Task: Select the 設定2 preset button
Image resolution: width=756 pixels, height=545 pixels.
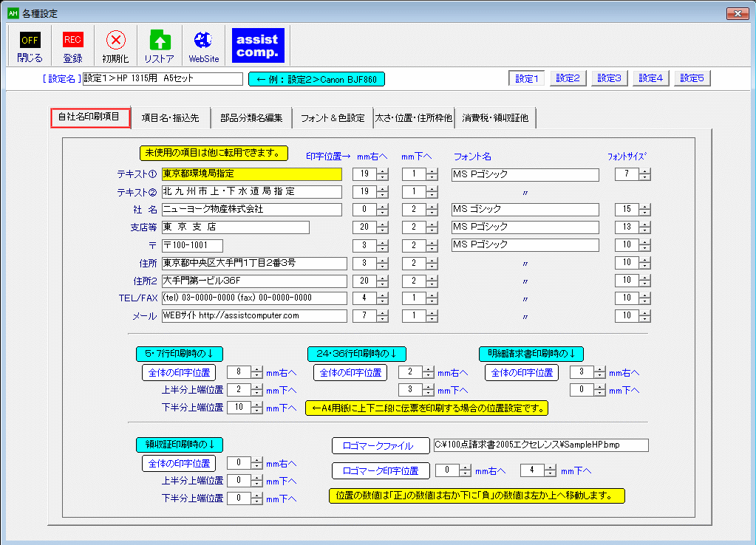Action: coord(568,78)
